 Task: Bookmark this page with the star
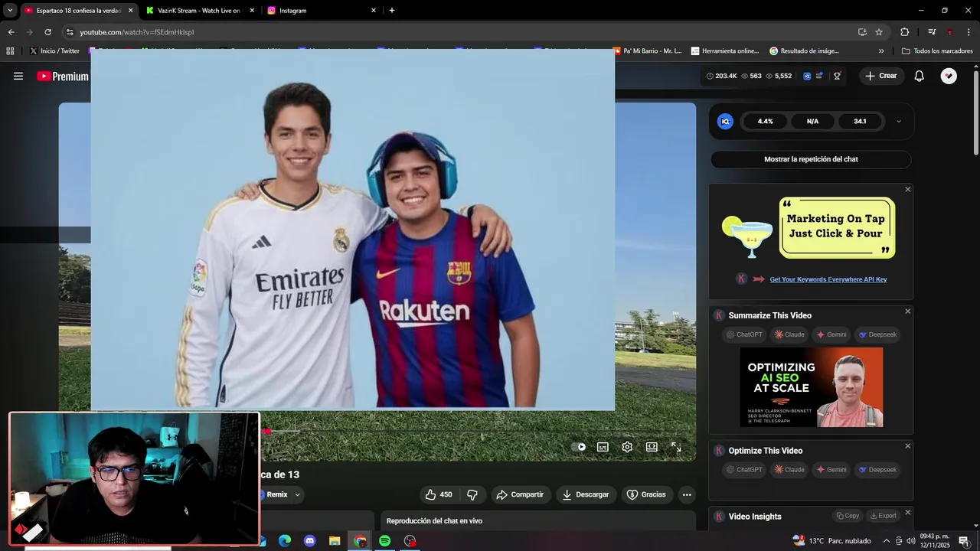(x=879, y=32)
